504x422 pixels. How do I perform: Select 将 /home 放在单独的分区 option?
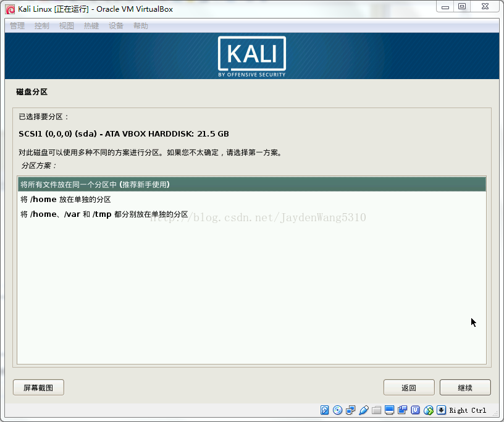(252, 200)
